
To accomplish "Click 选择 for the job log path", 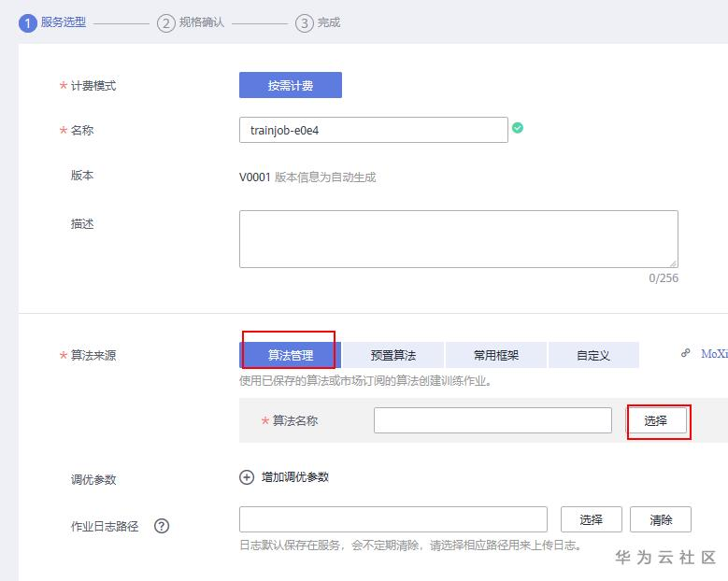I will click(591, 519).
